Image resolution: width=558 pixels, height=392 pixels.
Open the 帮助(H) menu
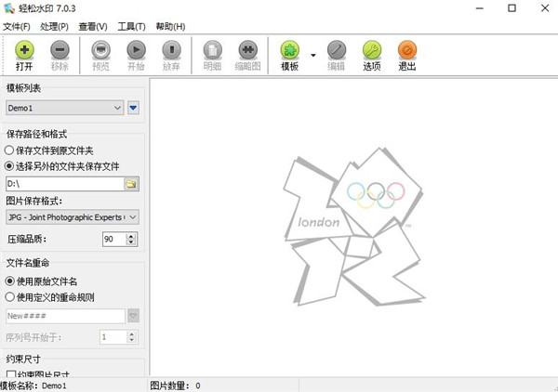tap(170, 26)
